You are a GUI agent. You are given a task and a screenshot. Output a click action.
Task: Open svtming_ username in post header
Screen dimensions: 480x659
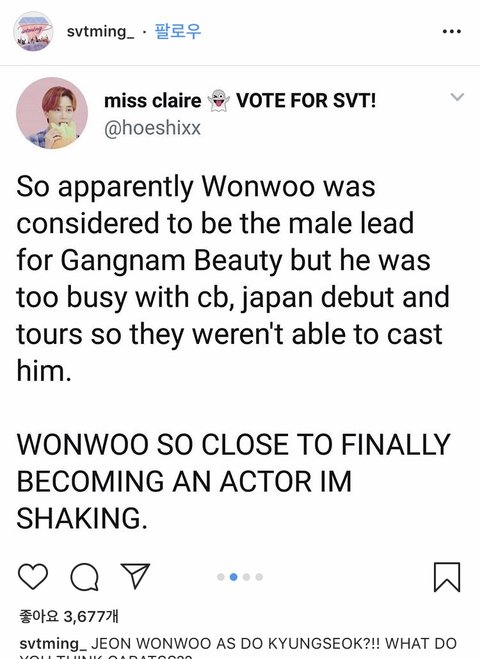point(100,32)
